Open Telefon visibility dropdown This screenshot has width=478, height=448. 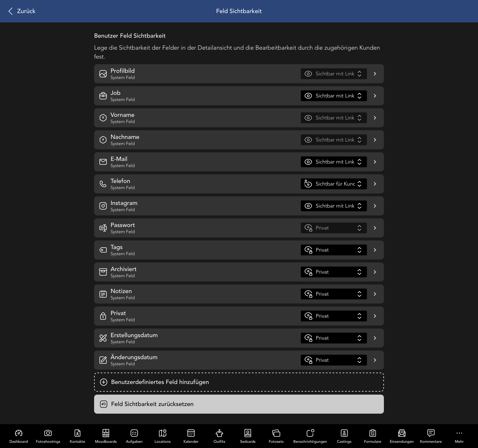click(x=333, y=184)
